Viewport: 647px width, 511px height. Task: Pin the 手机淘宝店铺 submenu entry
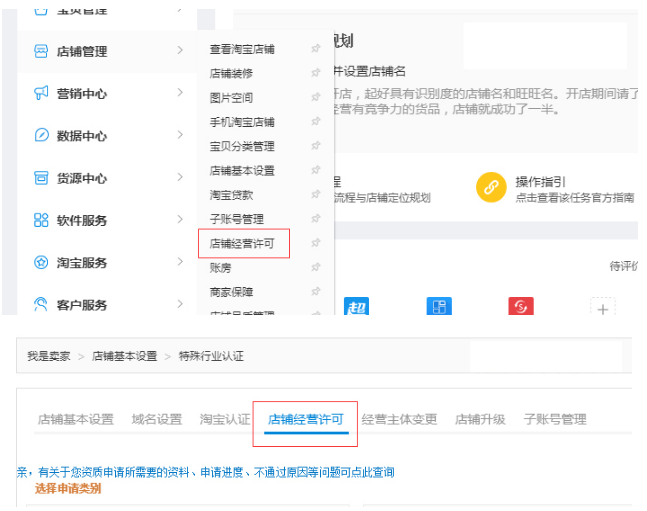(316, 122)
